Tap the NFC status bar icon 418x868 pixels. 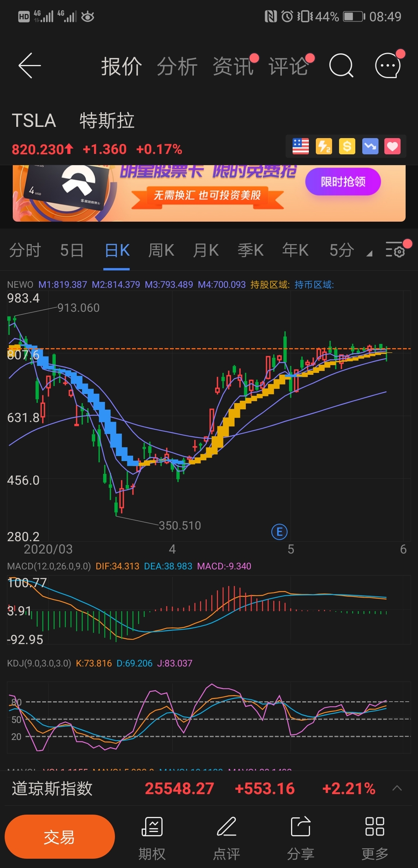(271, 17)
